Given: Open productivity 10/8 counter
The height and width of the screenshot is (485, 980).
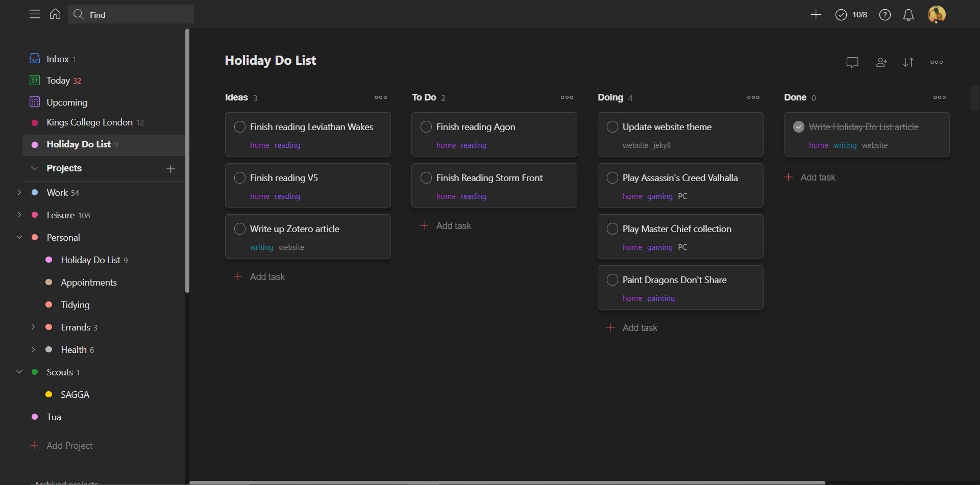Looking at the screenshot, I should [x=851, y=15].
